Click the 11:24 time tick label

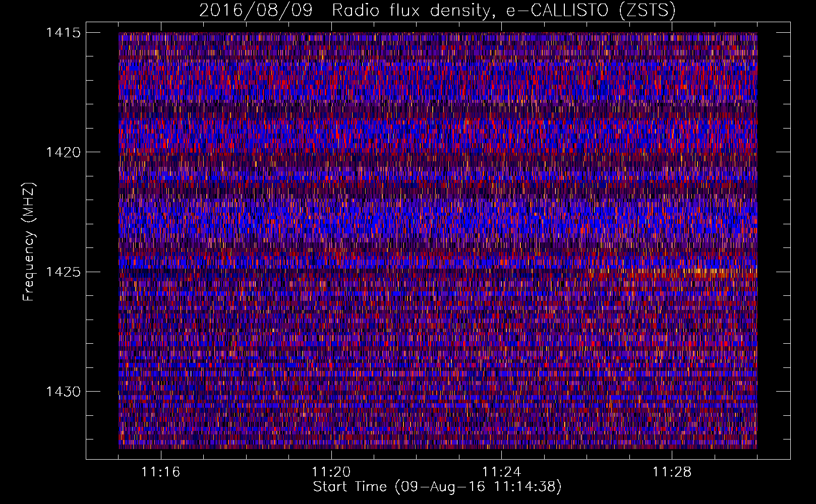point(501,472)
